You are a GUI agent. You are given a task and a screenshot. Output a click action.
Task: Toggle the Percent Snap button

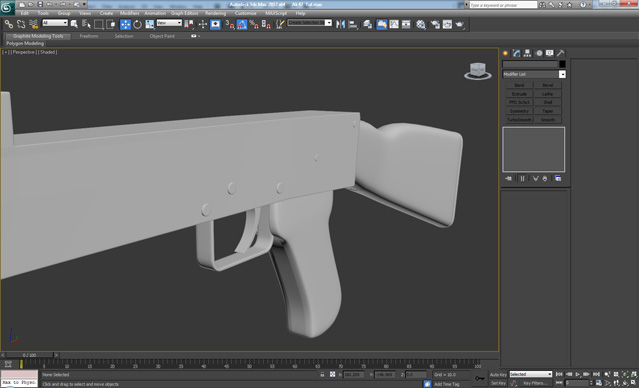(254, 24)
